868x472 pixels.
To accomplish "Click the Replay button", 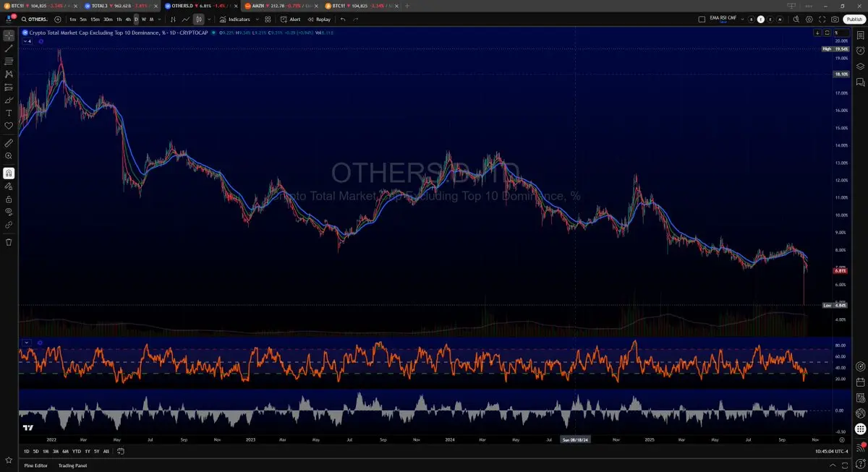I will [x=319, y=20].
